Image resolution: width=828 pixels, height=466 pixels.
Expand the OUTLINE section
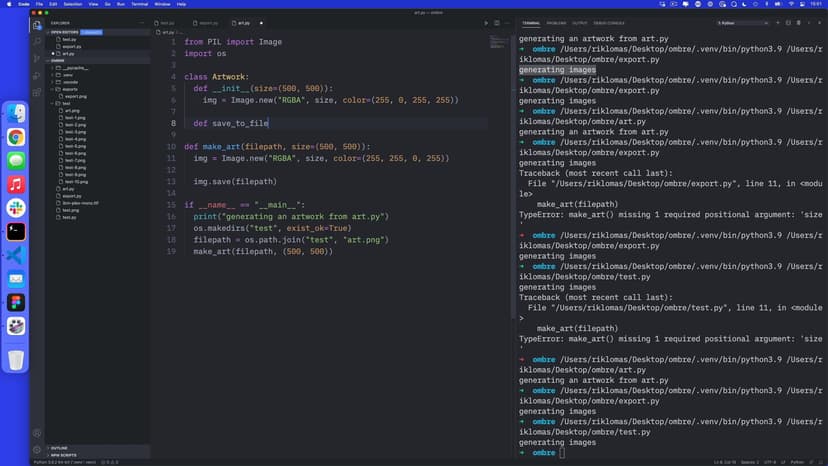[x=59, y=448]
